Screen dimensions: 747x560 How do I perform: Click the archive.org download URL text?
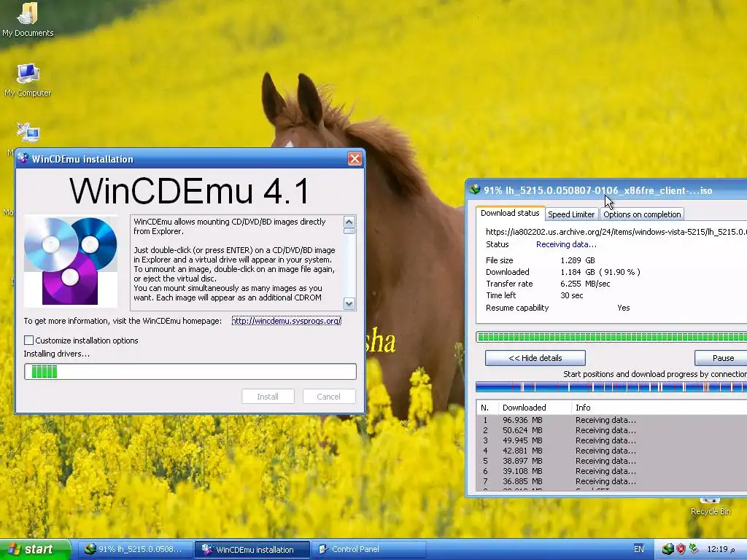pyautogui.click(x=616, y=232)
